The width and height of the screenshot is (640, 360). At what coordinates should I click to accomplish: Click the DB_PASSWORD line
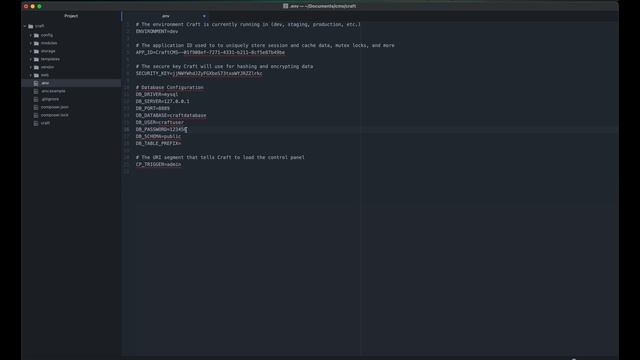click(161, 129)
